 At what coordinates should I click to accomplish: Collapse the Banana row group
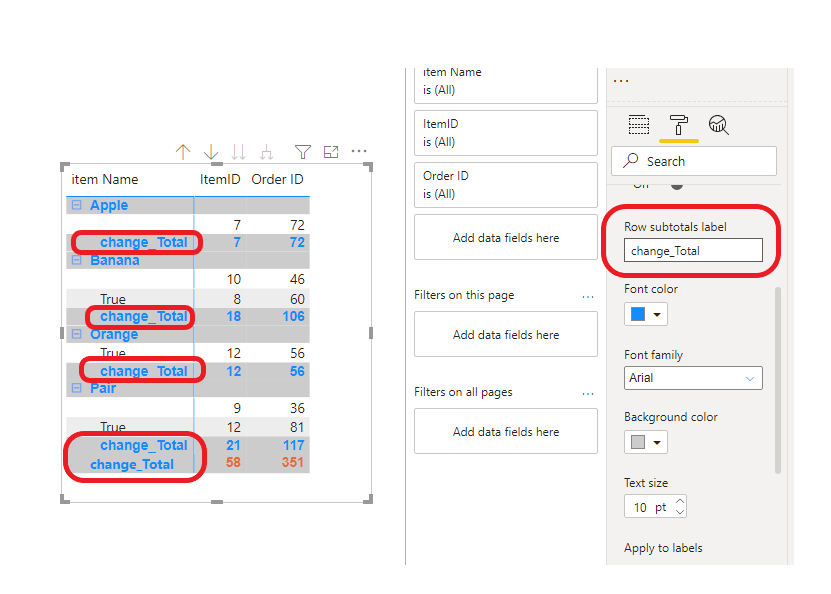point(77,260)
